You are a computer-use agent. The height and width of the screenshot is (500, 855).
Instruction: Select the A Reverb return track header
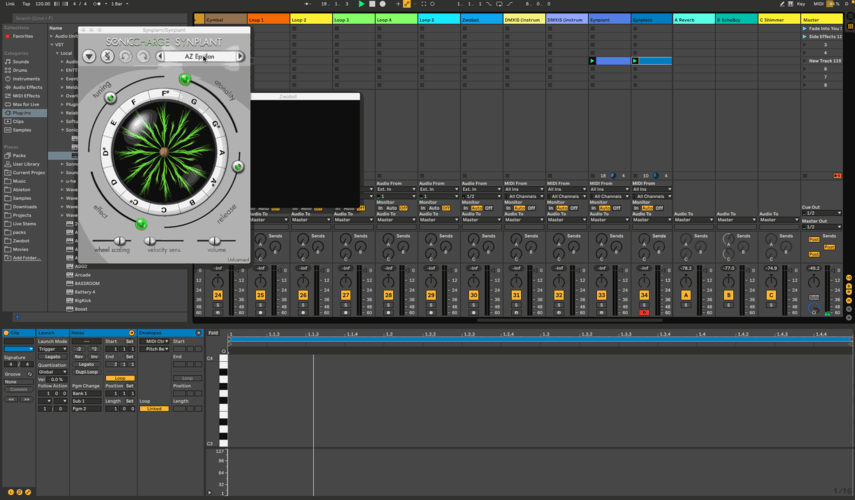[x=694, y=20]
